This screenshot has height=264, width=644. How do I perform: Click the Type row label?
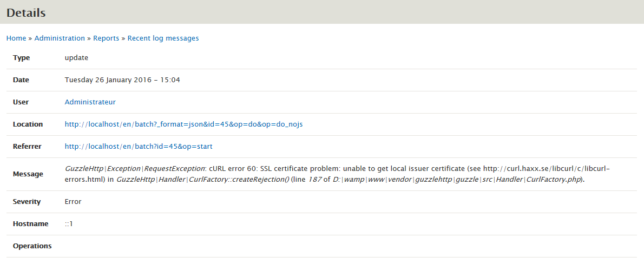click(x=22, y=57)
